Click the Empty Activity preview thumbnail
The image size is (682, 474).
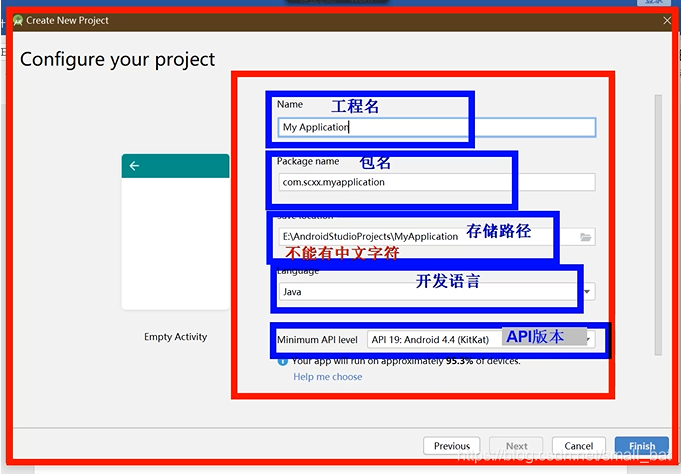click(175, 231)
